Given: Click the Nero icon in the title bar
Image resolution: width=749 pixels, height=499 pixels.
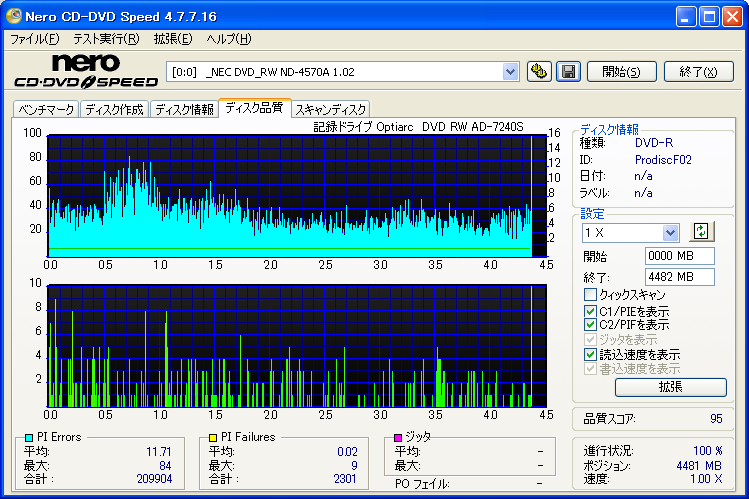Looking at the screenshot, I should [13, 16].
